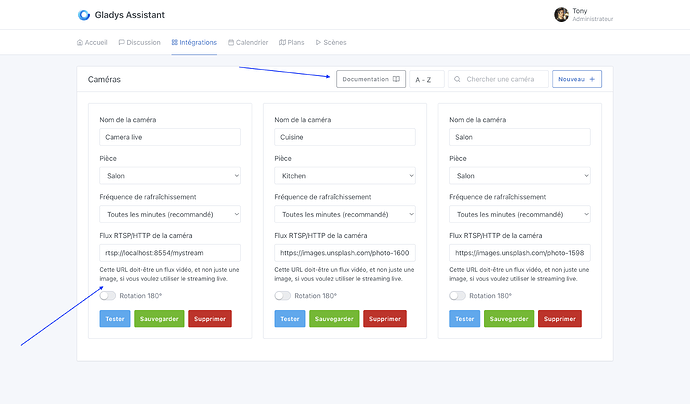Click Supprimer on the third Salon camera
Viewport: 690px width, 404px height.
[559, 319]
